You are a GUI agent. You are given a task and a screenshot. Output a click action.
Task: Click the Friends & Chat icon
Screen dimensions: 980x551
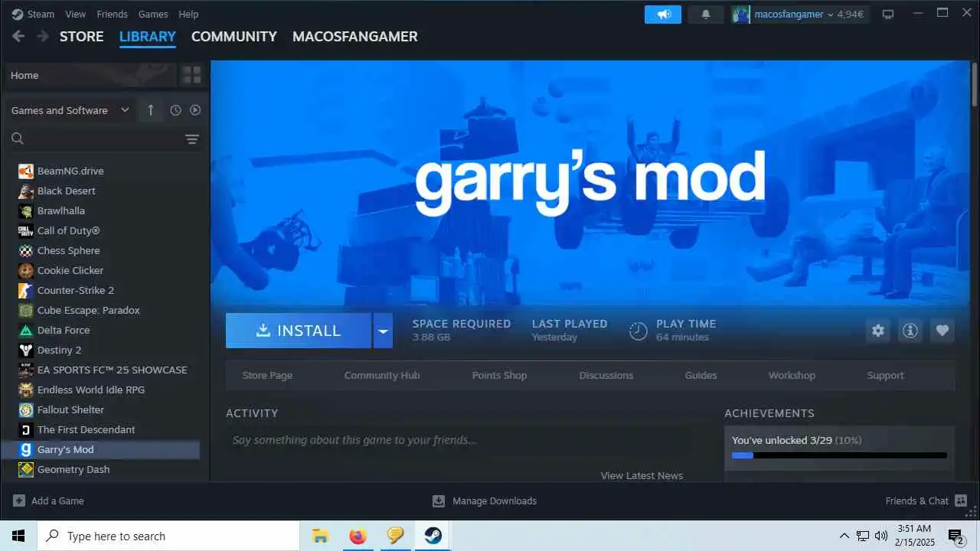coord(961,500)
